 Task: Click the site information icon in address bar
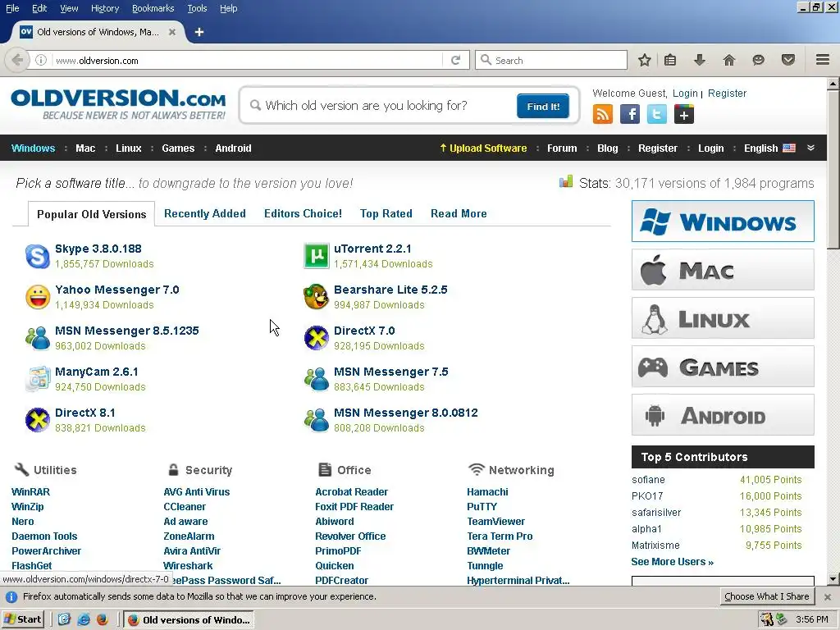click(x=41, y=60)
